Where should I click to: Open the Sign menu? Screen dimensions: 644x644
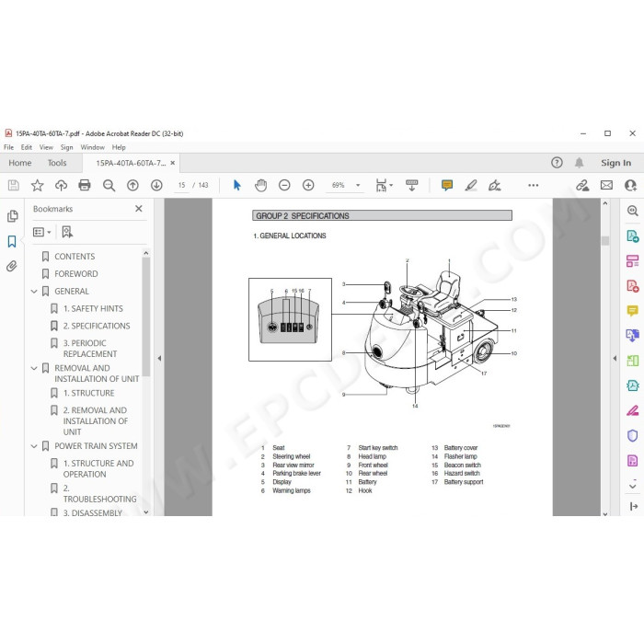66,147
